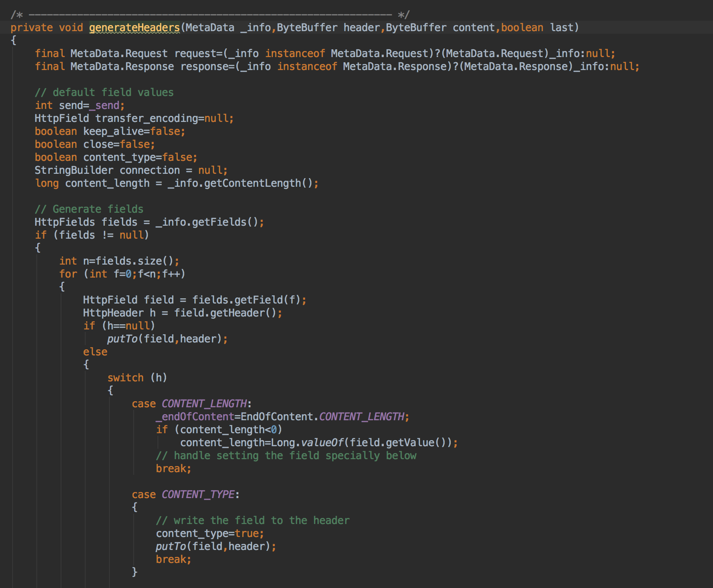
Task: Select the 'final MetaData.Request request' declaration line
Action: [x=325, y=54]
